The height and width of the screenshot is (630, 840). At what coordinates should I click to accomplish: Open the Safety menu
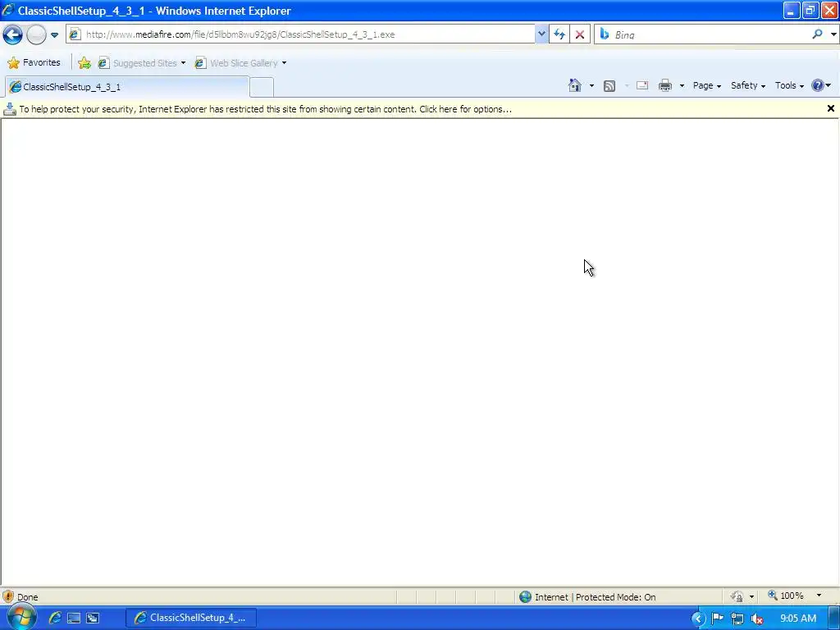[748, 85]
